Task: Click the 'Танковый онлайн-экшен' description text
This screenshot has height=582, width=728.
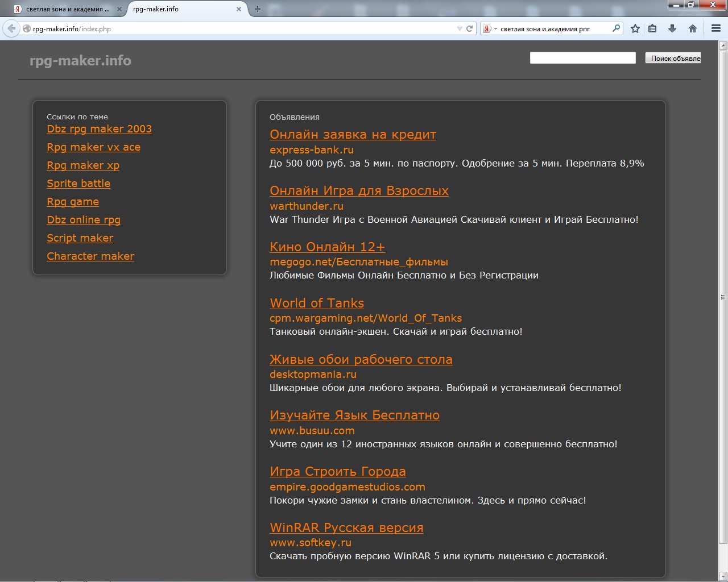Action: pyautogui.click(x=396, y=331)
